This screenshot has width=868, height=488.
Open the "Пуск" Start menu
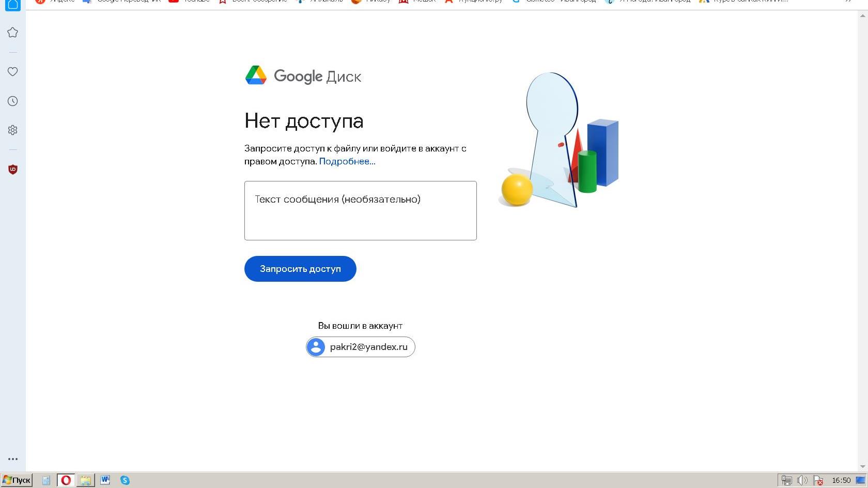17,480
